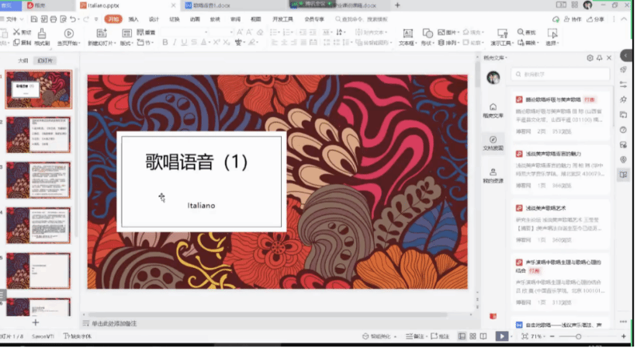The height and width of the screenshot is (348, 644).
Task: Open the Insert ribbon tab
Action: point(134,19)
